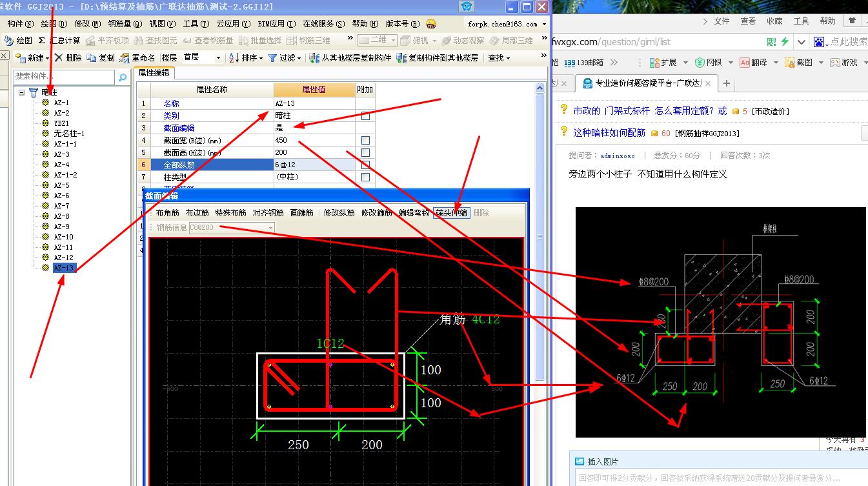Open the 新建 dropdown arrow
Viewport: 868px width, 486px height.
pyautogui.click(x=48, y=58)
